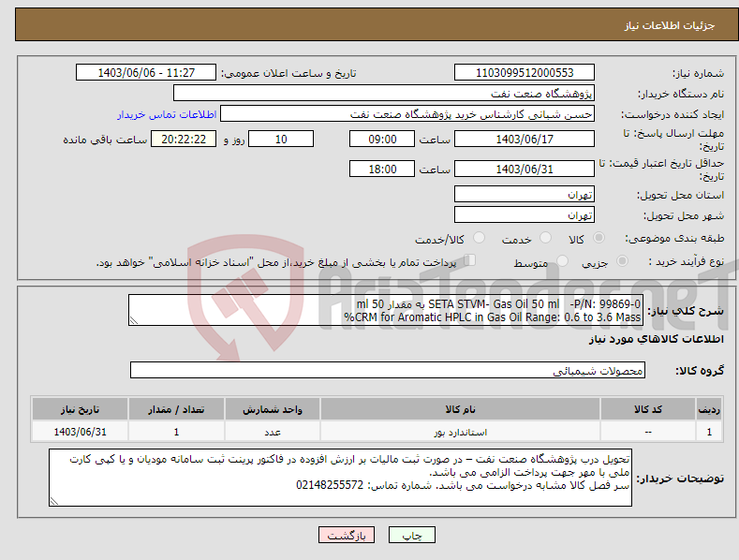Click the تاریخ نیاز column header

(x=81, y=409)
